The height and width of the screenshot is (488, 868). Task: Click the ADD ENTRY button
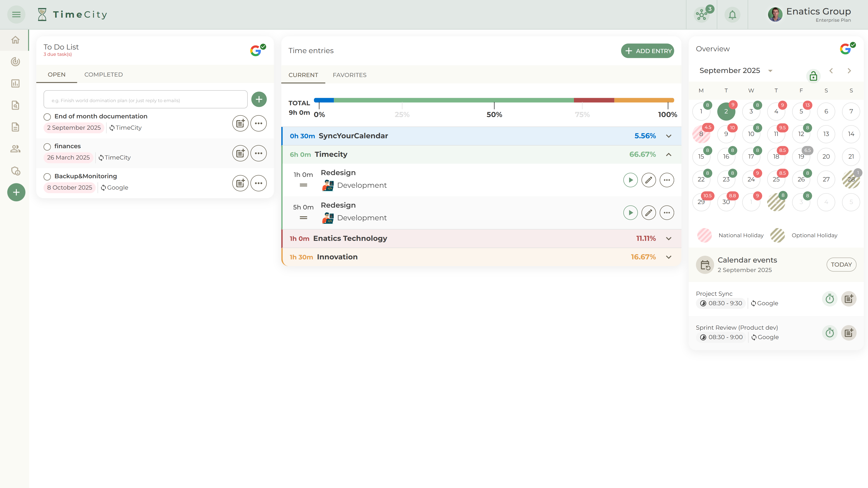647,51
